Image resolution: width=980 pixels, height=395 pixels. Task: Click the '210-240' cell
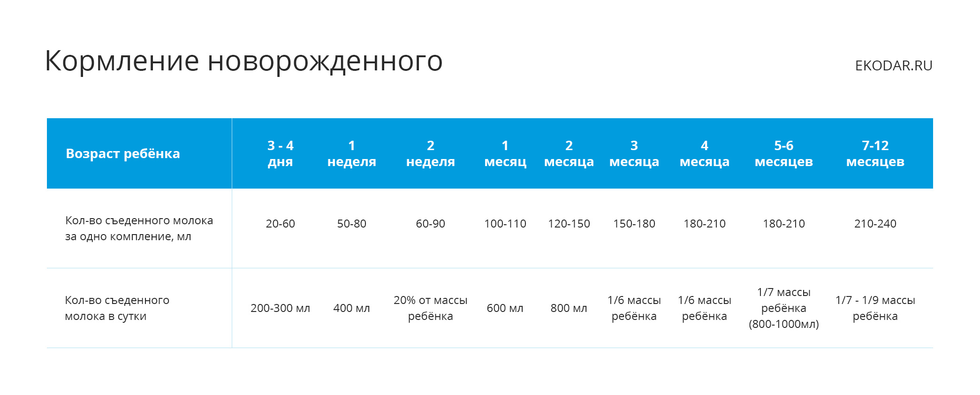pos(875,224)
